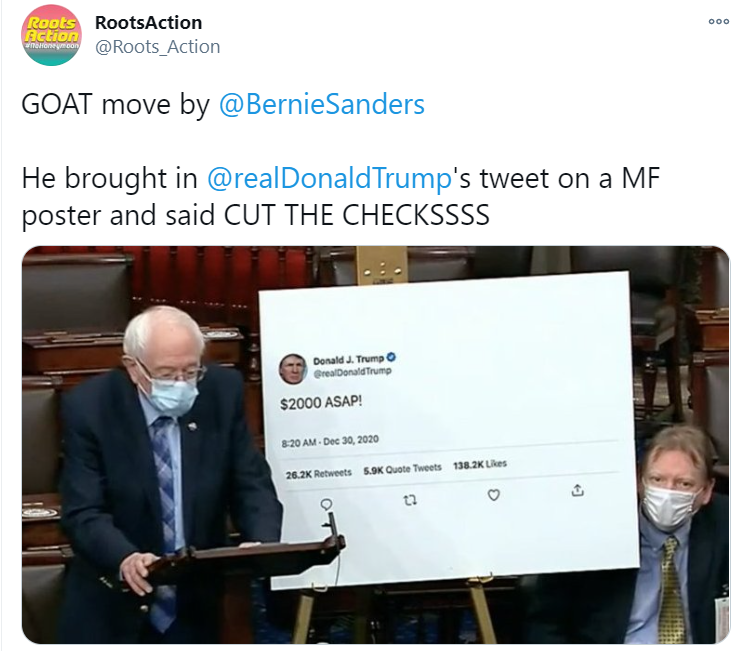Click the heart like icon on poster

(x=493, y=495)
